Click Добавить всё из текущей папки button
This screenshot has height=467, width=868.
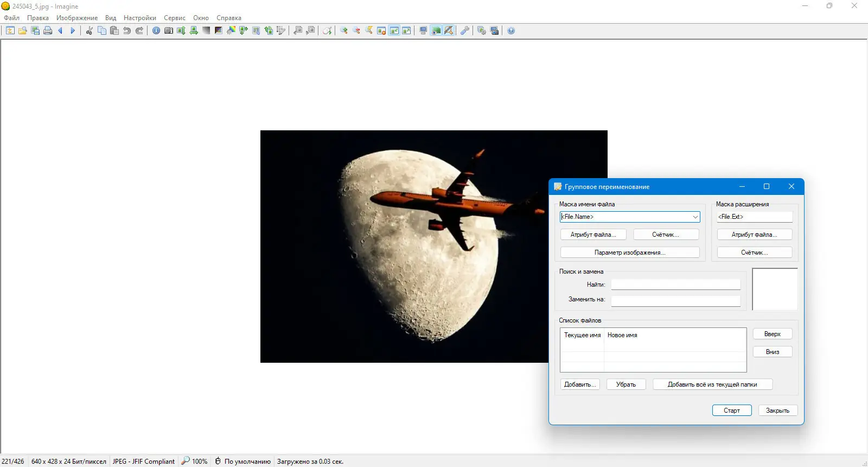712,384
